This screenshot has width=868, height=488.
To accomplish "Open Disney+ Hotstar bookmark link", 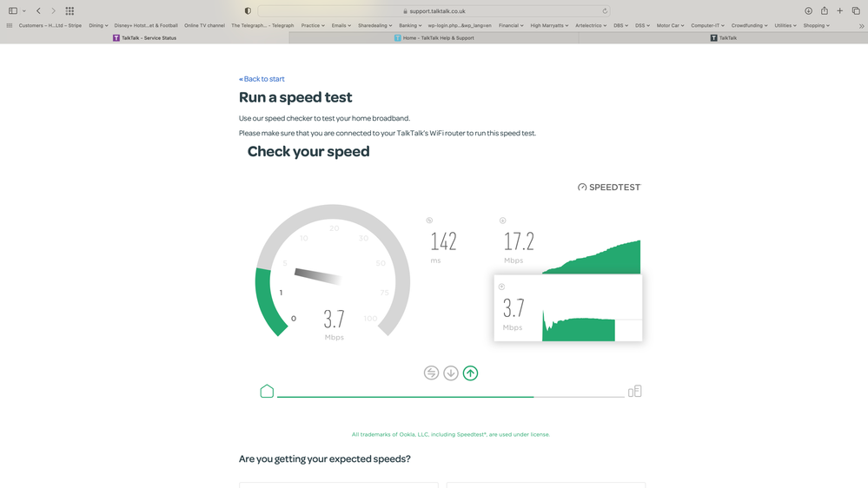I will pyautogui.click(x=146, y=26).
